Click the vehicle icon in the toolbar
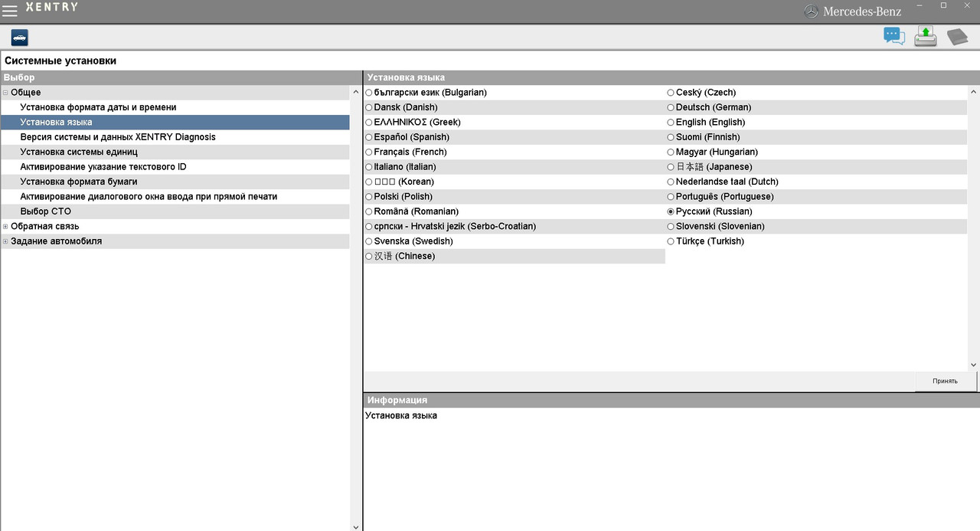 coord(20,38)
